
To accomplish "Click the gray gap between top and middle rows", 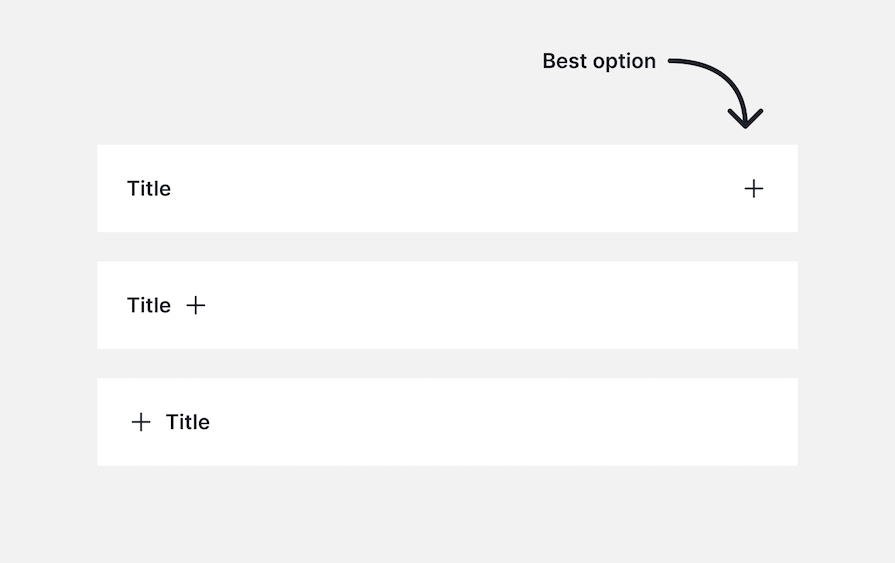I will point(447,247).
